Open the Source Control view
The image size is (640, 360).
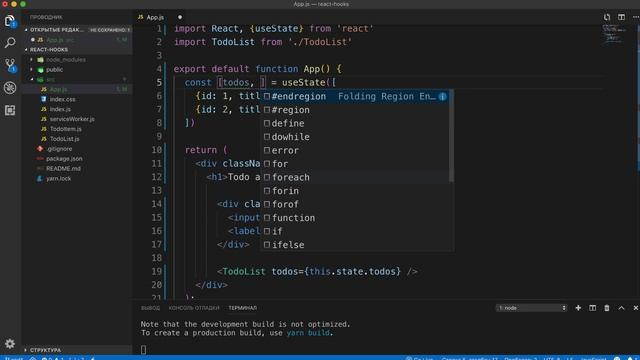pyautogui.click(x=10, y=65)
